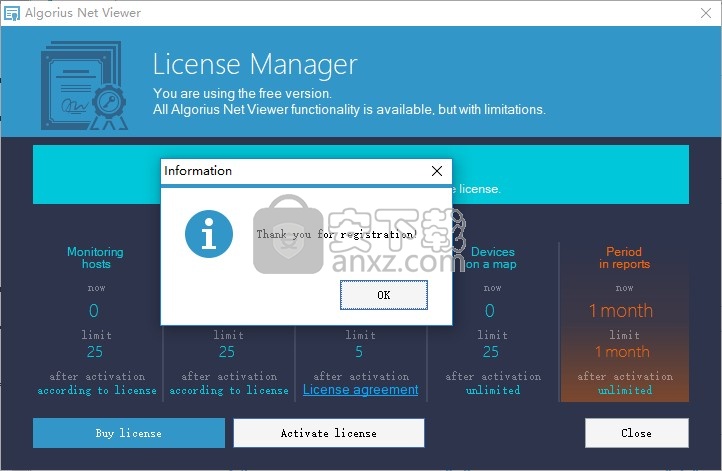Click 'unlimited' under Devices on a map
Screen dimensions: 722x471
[493, 390]
